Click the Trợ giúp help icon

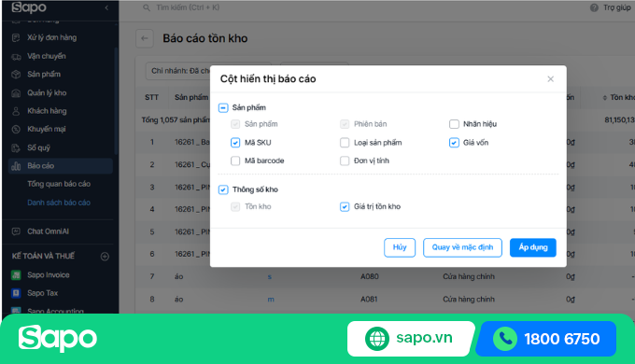(594, 7)
